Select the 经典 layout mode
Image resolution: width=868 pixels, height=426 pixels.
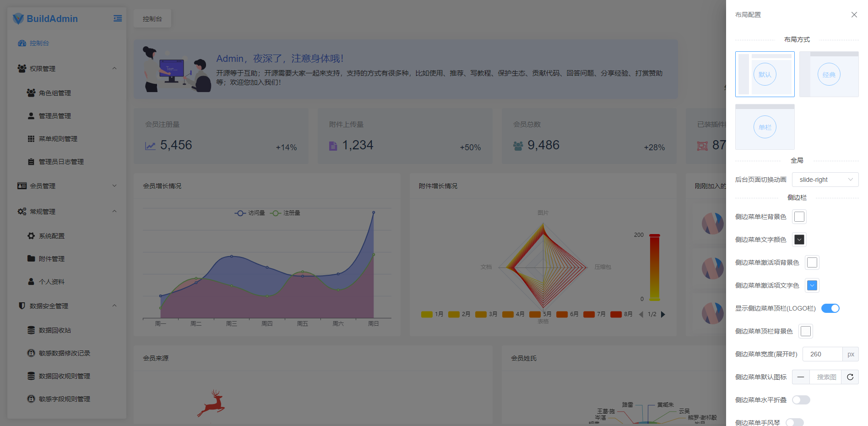pyautogui.click(x=829, y=74)
